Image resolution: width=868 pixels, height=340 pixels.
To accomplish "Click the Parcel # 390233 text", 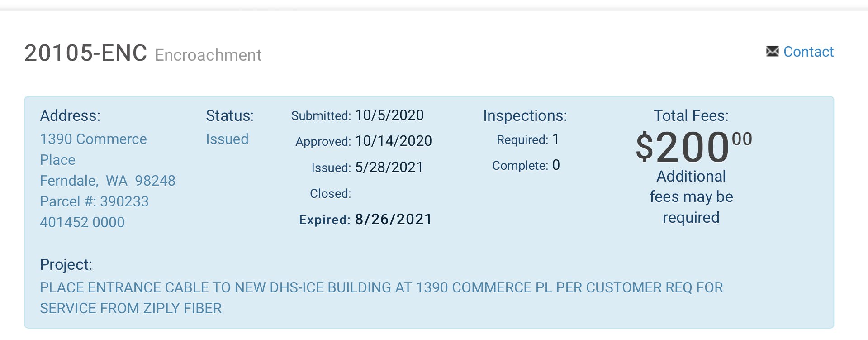I will tap(94, 201).
